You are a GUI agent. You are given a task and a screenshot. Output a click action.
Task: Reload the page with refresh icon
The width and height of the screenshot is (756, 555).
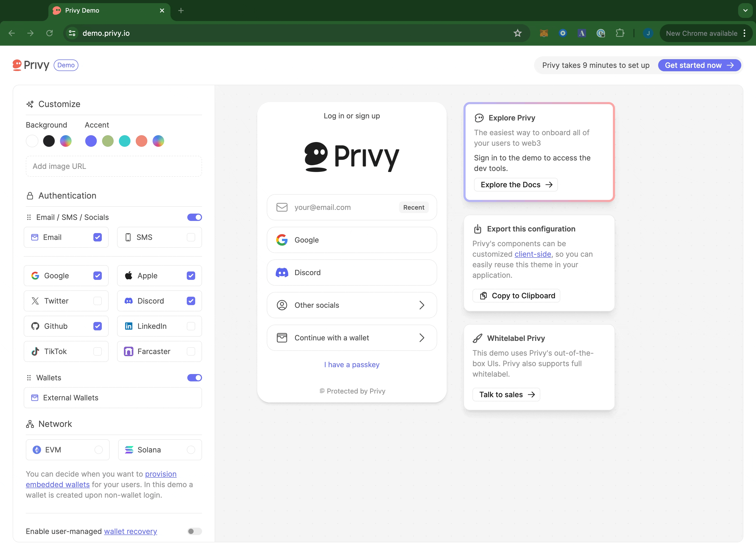click(49, 33)
